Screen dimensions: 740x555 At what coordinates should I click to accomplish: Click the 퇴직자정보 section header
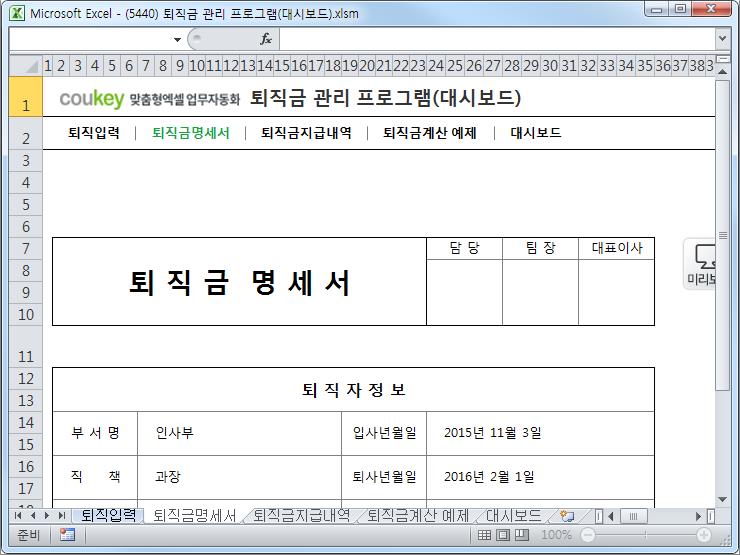tap(353, 390)
